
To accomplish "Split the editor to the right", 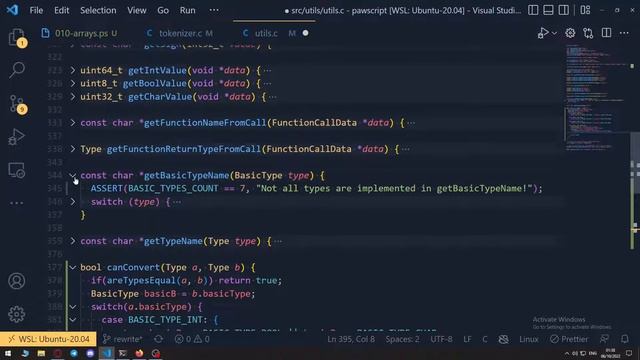I will point(606,33).
